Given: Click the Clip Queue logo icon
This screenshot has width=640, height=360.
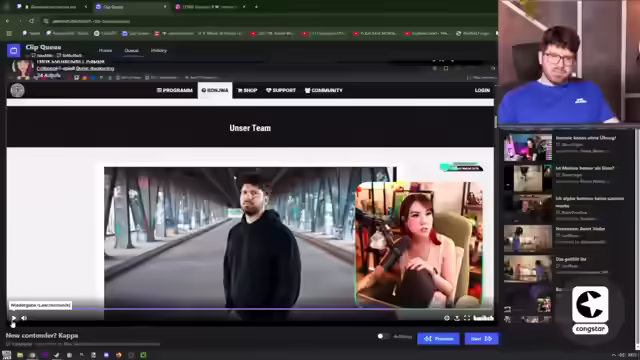Looking at the screenshot, I should (13, 51).
